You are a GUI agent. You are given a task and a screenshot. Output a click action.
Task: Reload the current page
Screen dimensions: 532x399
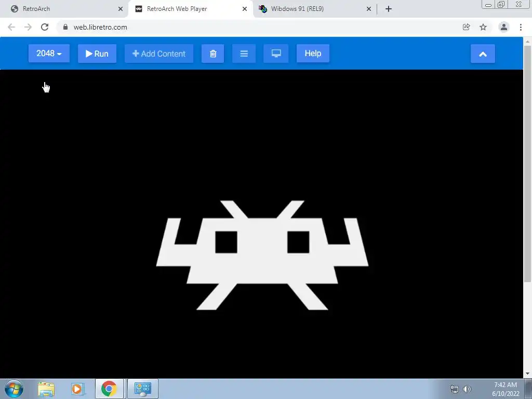click(x=45, y=27)
